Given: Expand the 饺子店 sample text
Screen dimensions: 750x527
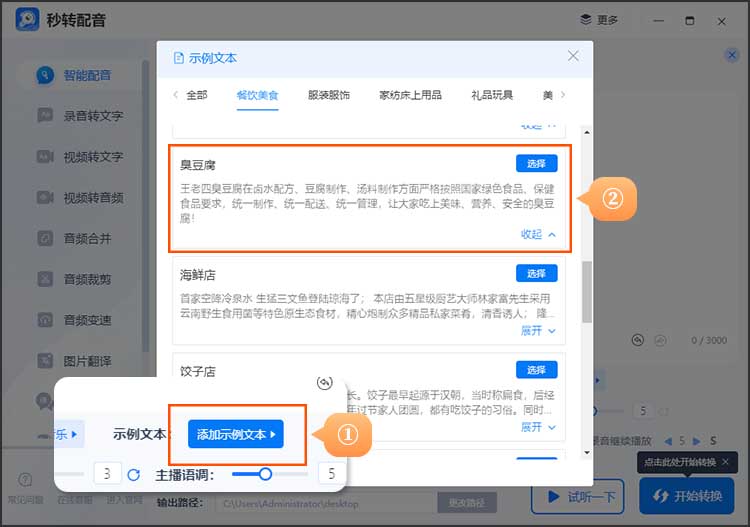Looking at the screenshot, I should [x=538, y=427].
